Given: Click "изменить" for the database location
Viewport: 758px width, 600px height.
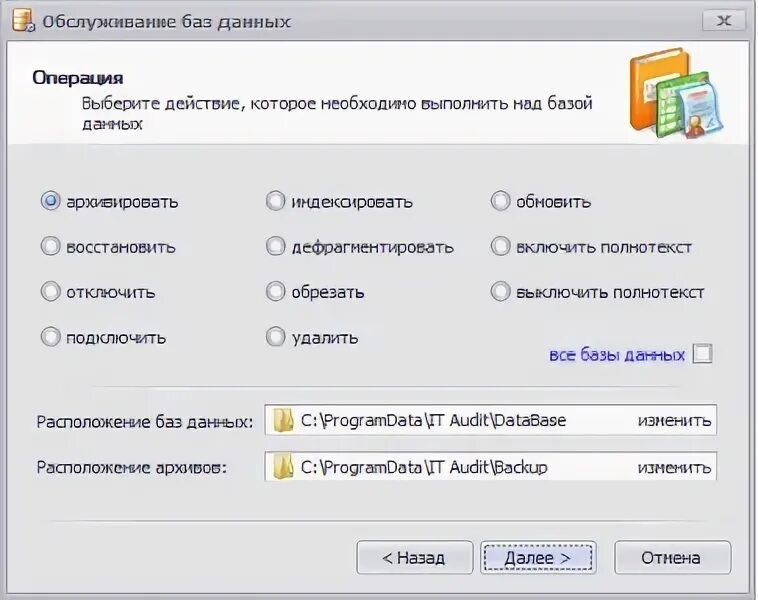Looking at the screenshot, I should click(x=674, y=421).
